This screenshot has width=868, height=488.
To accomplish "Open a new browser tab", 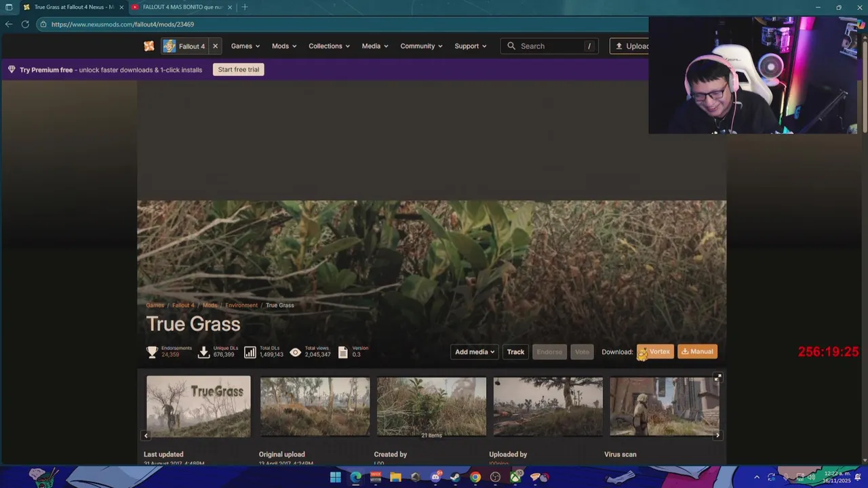I will tap(244, 7).
